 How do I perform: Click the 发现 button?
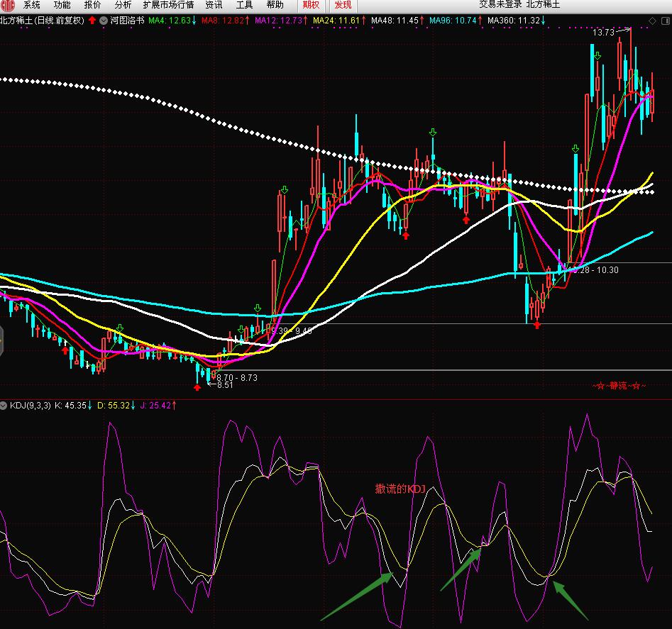[x=343, y=5]
